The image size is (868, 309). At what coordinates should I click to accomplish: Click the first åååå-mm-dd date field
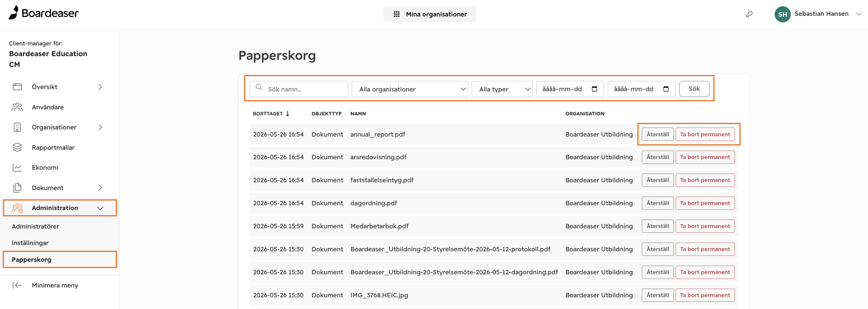click(x=570, y=89)
